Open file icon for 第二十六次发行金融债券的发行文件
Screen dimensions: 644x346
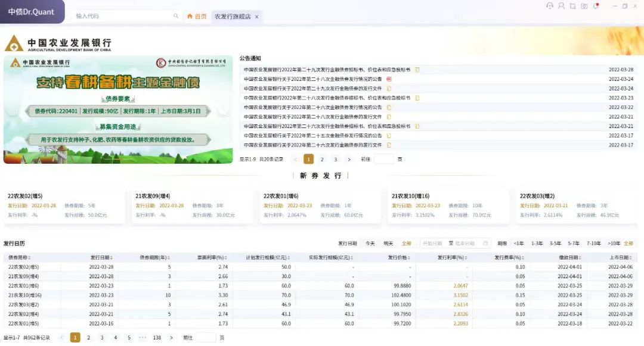[389, 145]
